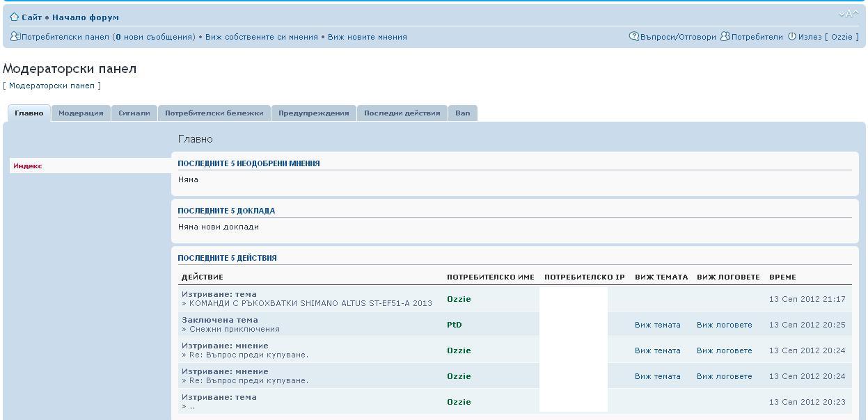This screenshot has width=868, height=420.
Task: Switch to the Модерация tab
Action: pos(81,113)
